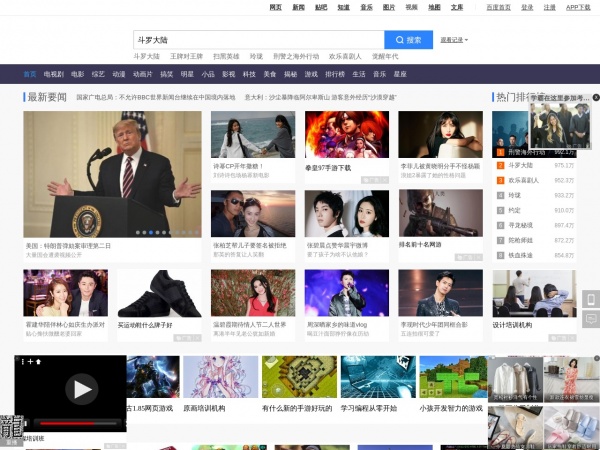600x450 pixels.
Task: Close the bottom-right shopping ad panel
Action: pyautogui.click(x=597, y=358)
